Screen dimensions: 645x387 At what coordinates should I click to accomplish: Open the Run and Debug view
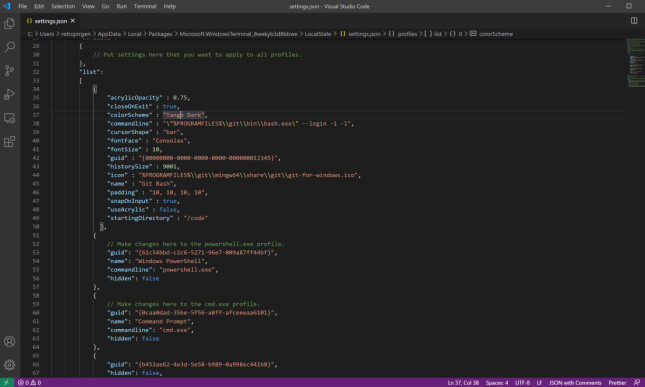point(9,94)
